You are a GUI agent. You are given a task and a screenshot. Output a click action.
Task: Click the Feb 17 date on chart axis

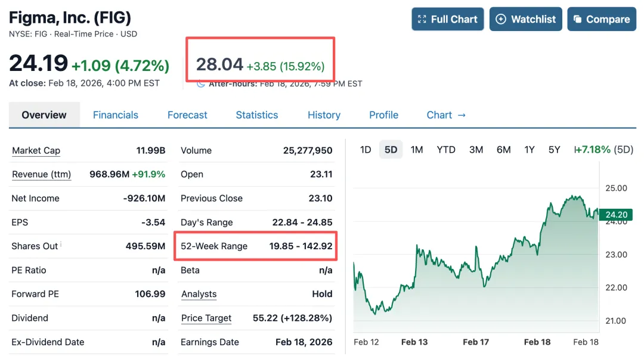click(476, 342)
